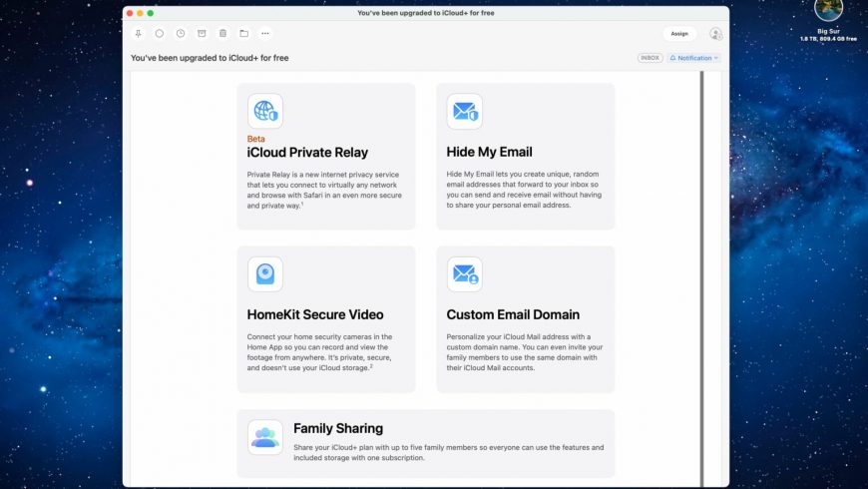Click the Assign button
This screenshot has height=489, width=868.
679,34
